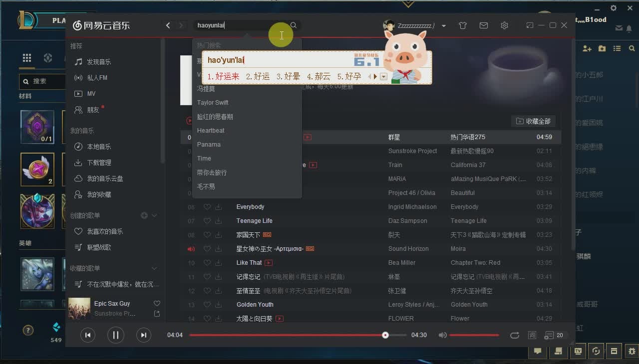This screenshot has width=639, height=364.
Task: Choose IME candidate 好运来
Action: coord(223,76)
